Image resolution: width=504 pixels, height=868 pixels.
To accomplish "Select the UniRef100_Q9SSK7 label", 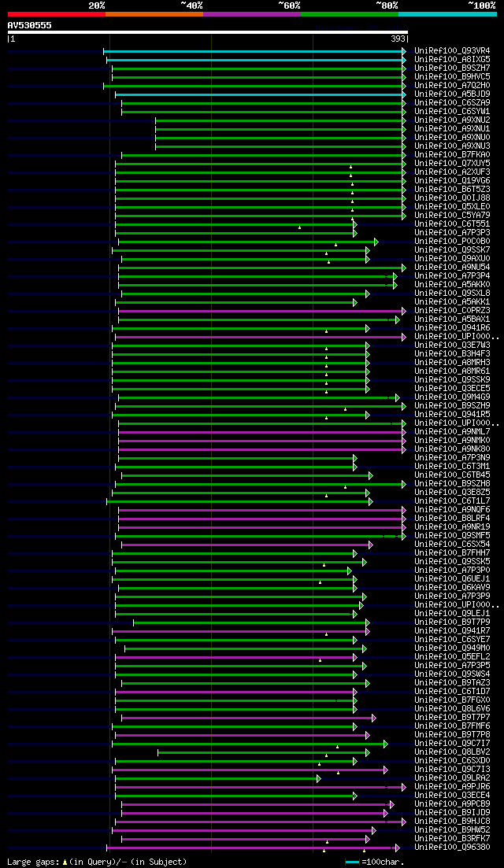I will (452, 249).
